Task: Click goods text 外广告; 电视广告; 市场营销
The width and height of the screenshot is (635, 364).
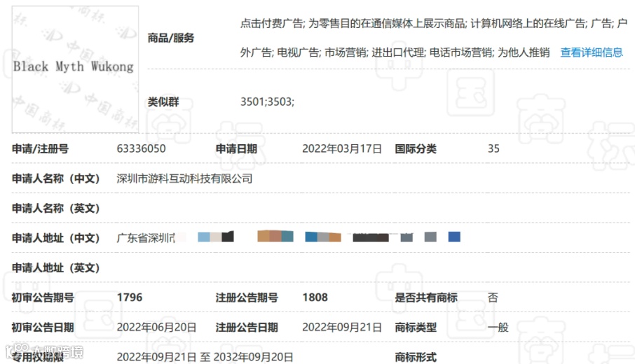Action: pos(303,52)
